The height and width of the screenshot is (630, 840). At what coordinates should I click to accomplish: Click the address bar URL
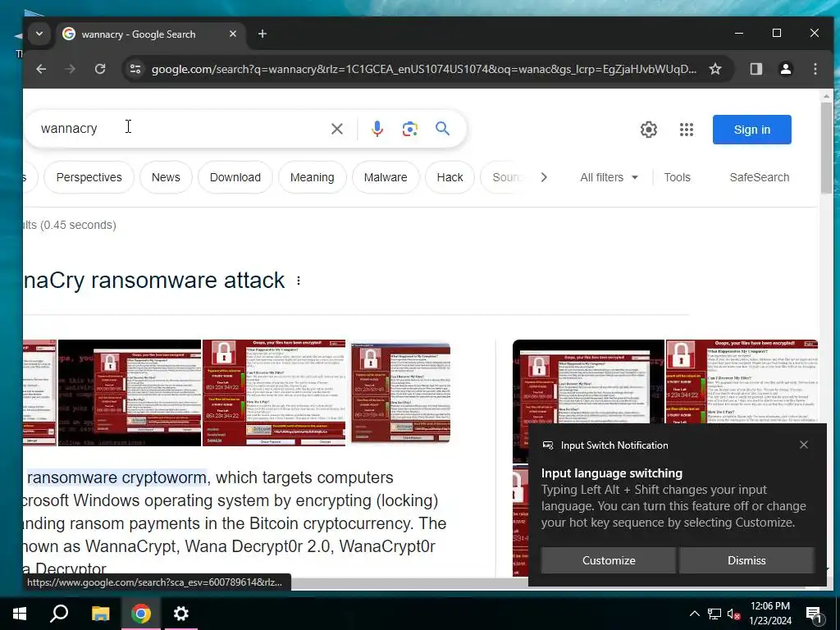click(x=424, y=69)
